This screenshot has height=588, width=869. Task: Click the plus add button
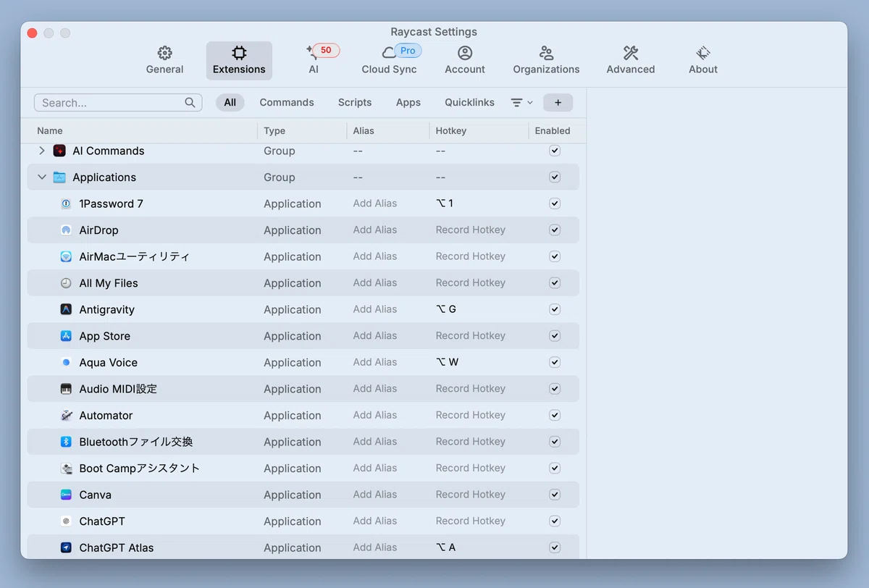click(x=558, y=103)
